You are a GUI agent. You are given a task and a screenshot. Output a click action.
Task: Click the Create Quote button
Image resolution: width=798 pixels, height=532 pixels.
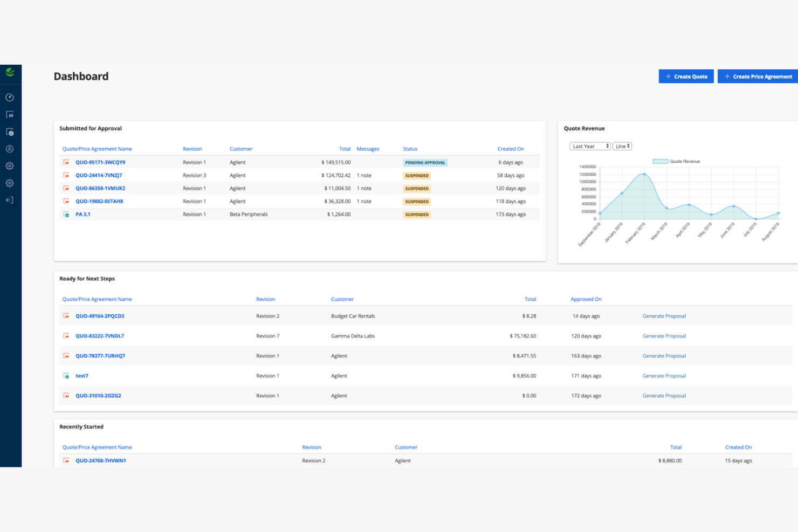point(686,76)
